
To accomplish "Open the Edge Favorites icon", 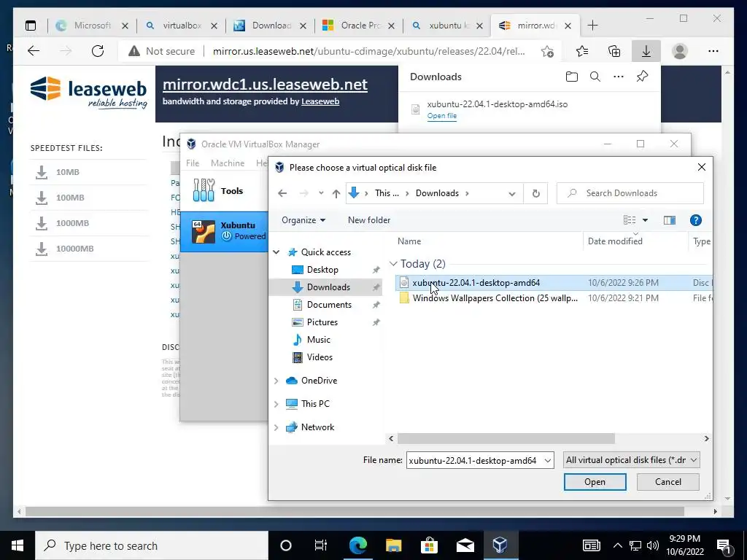I will click(x=581, y=51).
